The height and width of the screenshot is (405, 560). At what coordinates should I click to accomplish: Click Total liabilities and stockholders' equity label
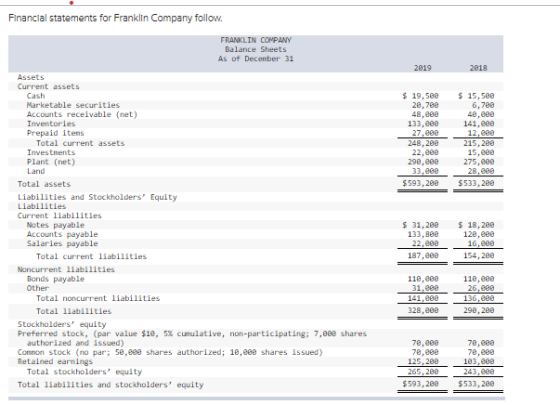coord(111,385)
